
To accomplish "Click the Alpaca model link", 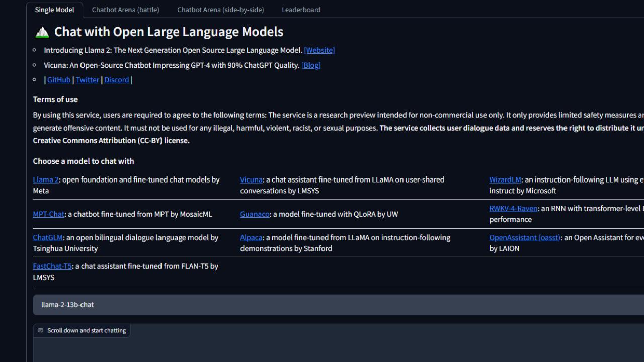I will (251, 237).
